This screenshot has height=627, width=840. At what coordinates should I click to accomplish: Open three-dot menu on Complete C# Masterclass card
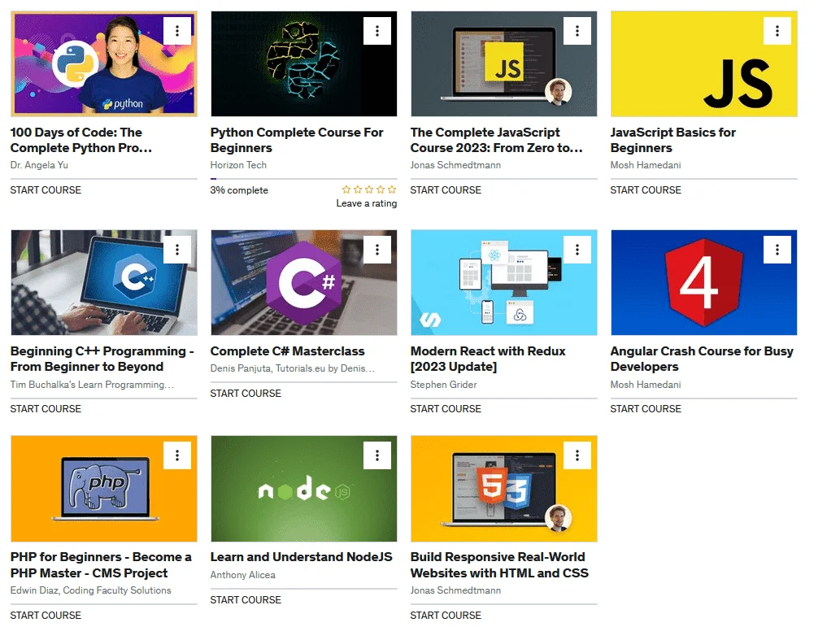click(x=377, y=250)
